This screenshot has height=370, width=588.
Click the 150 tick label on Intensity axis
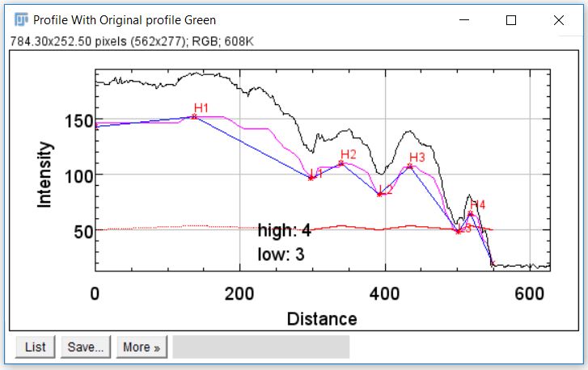coord(78,121)
